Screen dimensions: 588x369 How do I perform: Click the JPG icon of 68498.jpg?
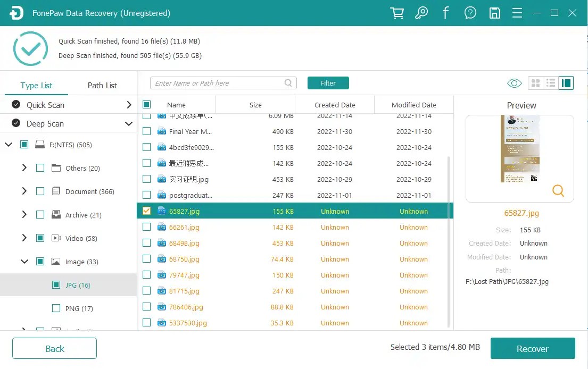162,243
